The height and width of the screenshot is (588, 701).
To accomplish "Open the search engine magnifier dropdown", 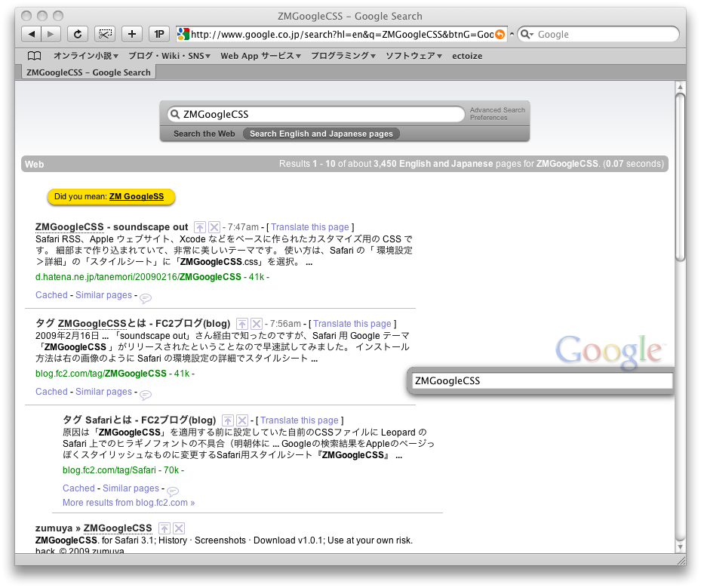I will tap(527, 35).
